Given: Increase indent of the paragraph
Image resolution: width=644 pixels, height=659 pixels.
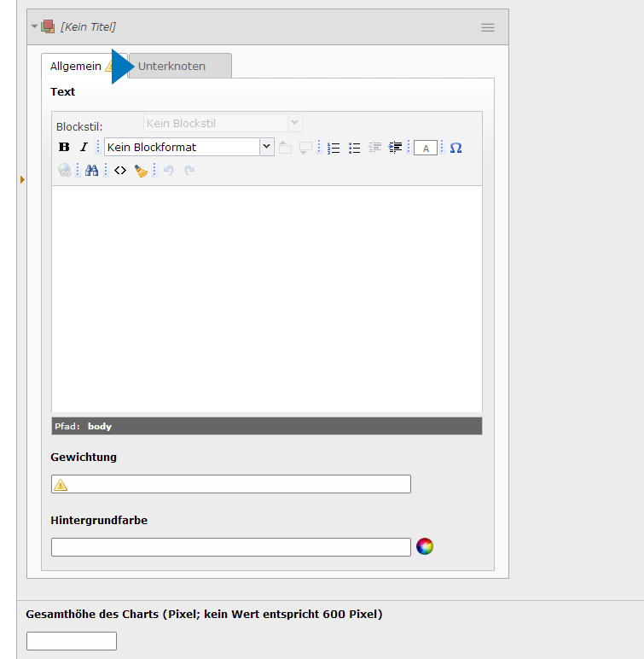Looking at the screenshot, I should click(396, 148).
